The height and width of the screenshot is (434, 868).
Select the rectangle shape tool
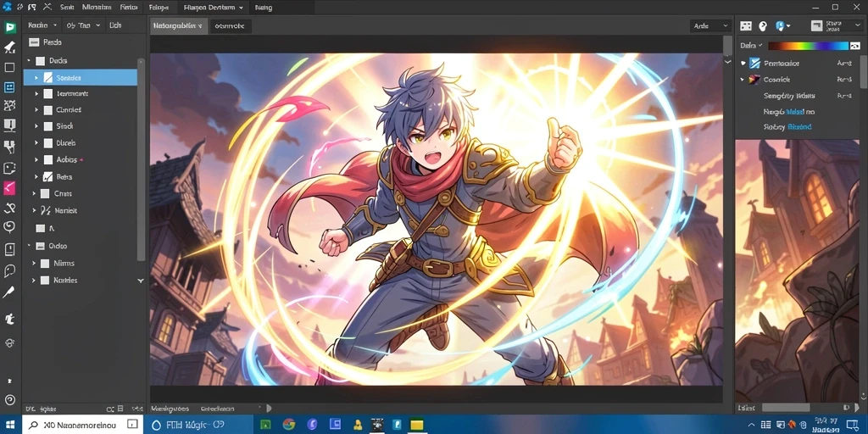[x=9, y=68]
